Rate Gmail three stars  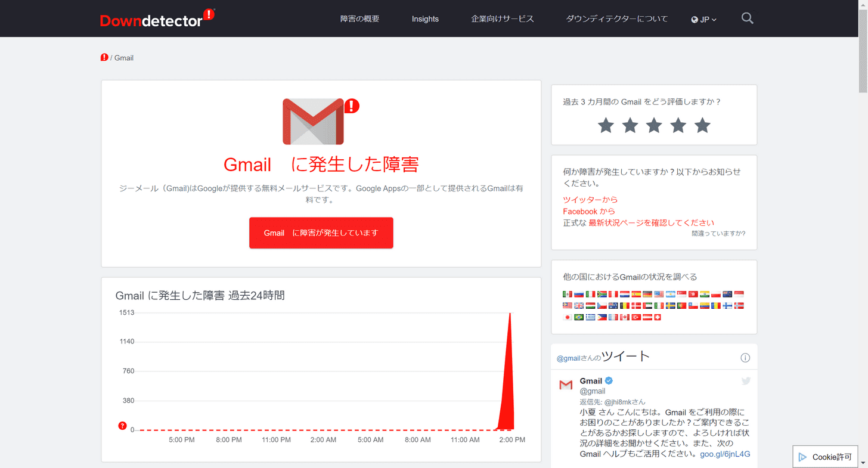coord(654,125)
